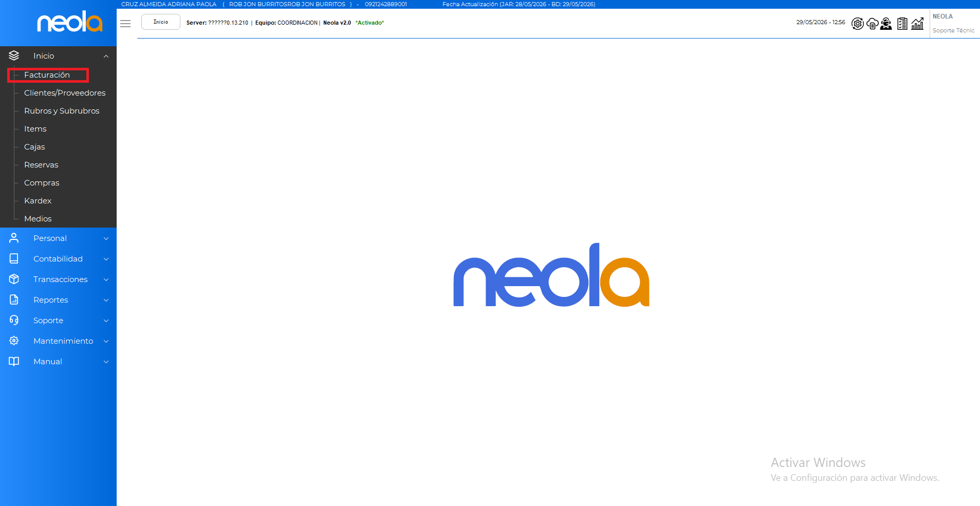Click the NEOLA user name
980x506 pixels.
point(942,16)
